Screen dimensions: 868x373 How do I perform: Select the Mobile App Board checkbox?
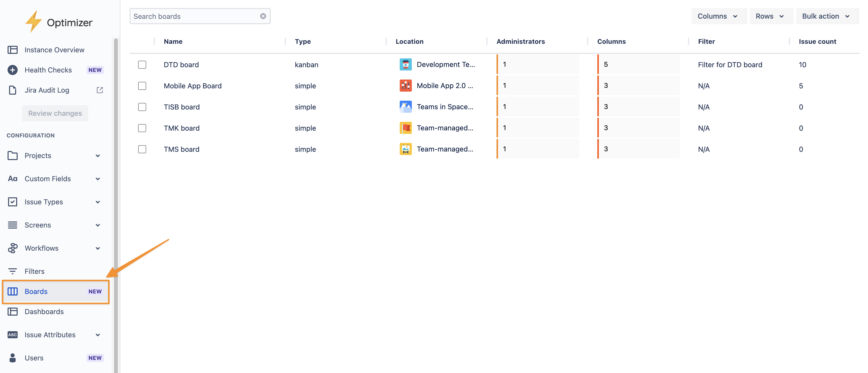click(x=142, y=86)
